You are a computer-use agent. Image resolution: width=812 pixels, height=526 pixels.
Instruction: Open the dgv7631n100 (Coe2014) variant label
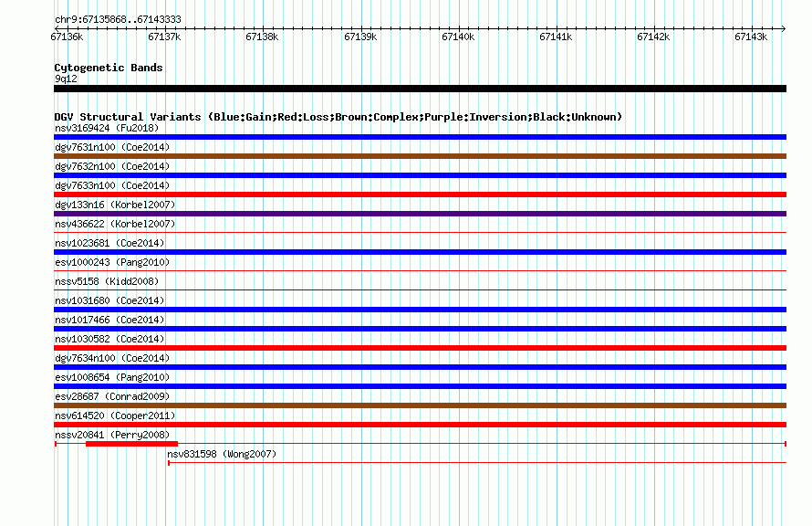pyautogui.click(x=112, y=147)
